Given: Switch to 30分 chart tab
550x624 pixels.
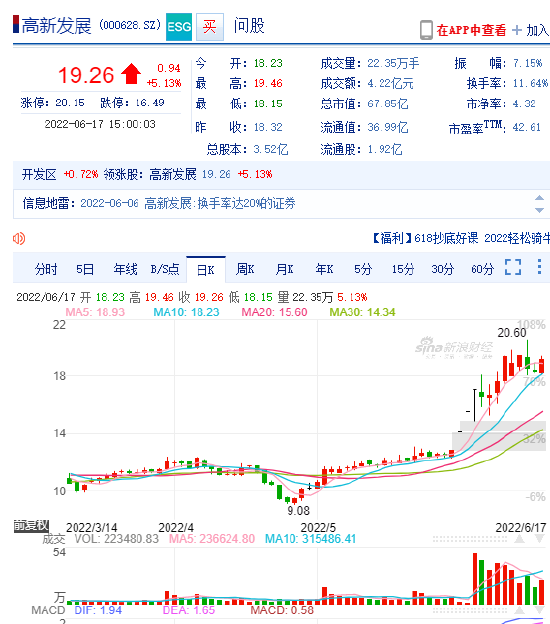Looking at the screenshot, I should [443, 269].
